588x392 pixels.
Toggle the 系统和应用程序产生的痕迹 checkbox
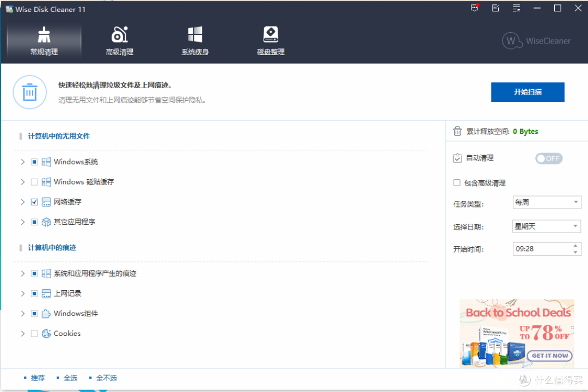(34, 273)
